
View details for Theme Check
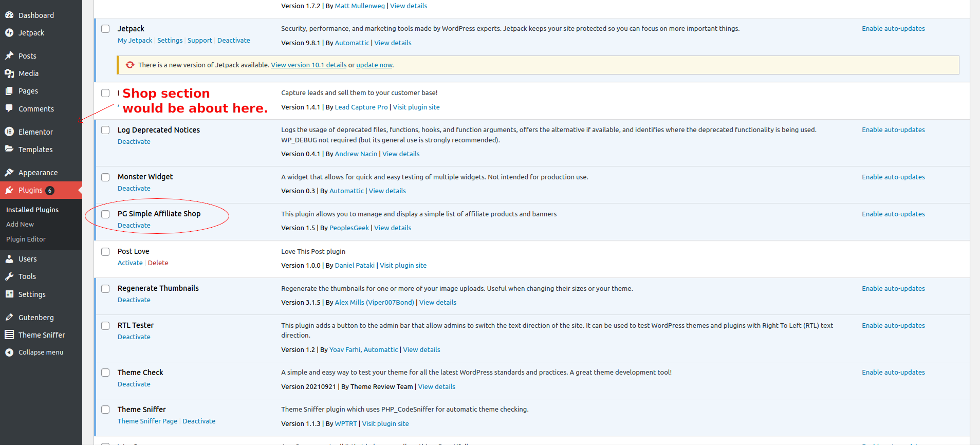pyautogui.click(x=437, y=387)
